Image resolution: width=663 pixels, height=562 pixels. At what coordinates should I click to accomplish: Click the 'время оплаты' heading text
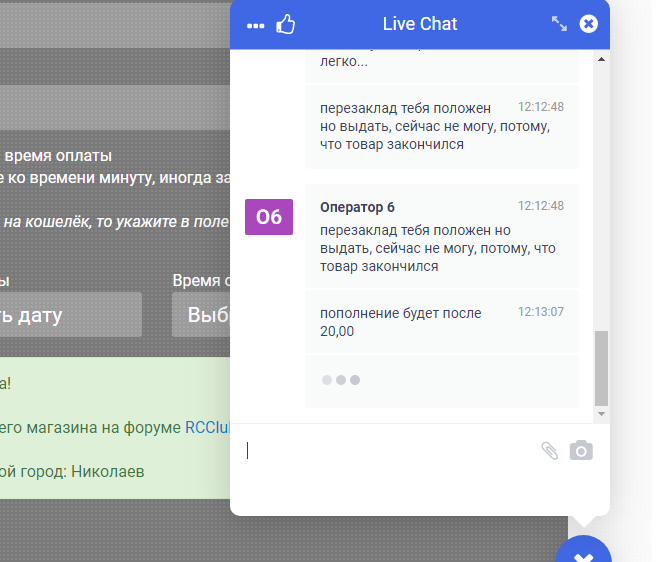tap(58, 156)
